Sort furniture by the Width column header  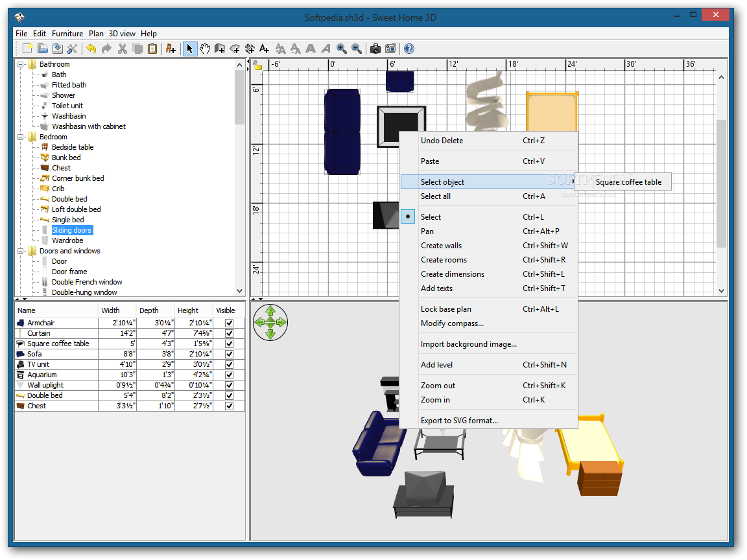117,310
